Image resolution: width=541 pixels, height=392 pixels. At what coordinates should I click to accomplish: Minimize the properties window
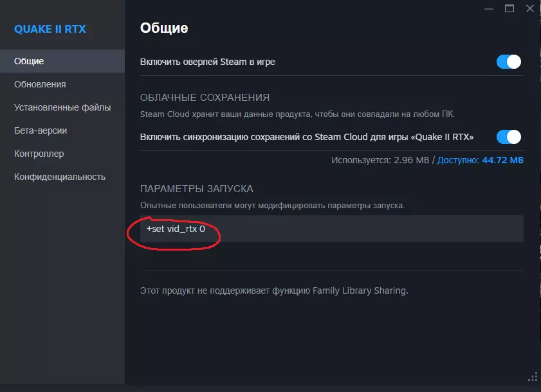point(491,8)
